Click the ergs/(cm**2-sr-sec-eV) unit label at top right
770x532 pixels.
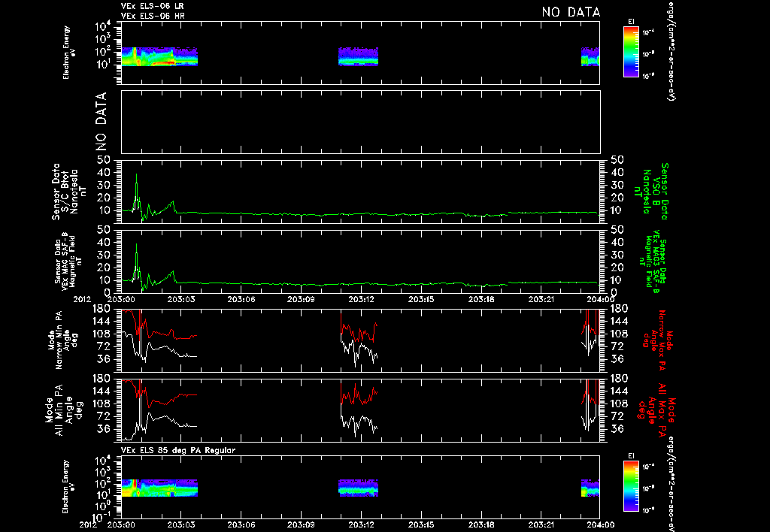671,50
